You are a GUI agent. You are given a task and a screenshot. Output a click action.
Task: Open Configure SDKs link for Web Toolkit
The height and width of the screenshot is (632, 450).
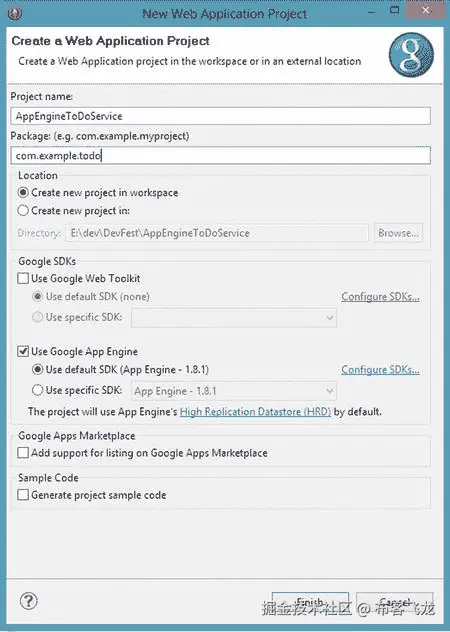pyautogui.click(x=380, y=297)
